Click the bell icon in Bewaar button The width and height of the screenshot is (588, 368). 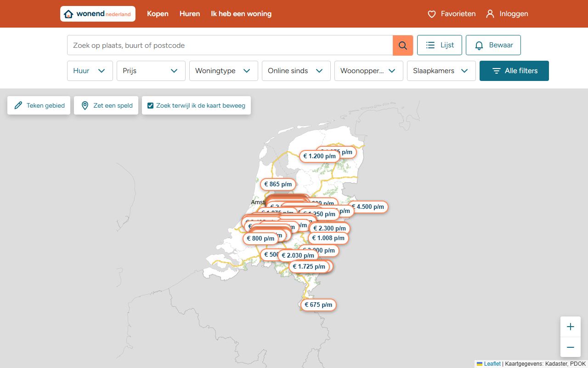479,45
